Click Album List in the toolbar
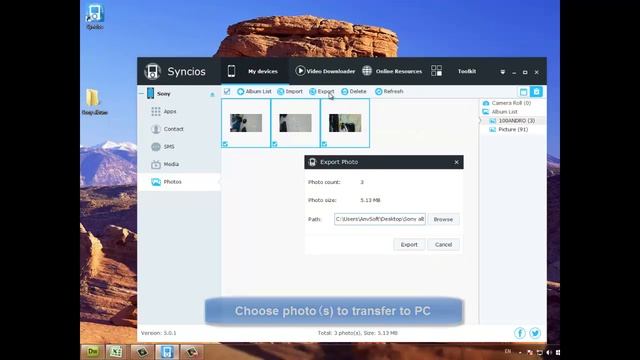This screenshot has height=360, width=640. tap(254, 91)
